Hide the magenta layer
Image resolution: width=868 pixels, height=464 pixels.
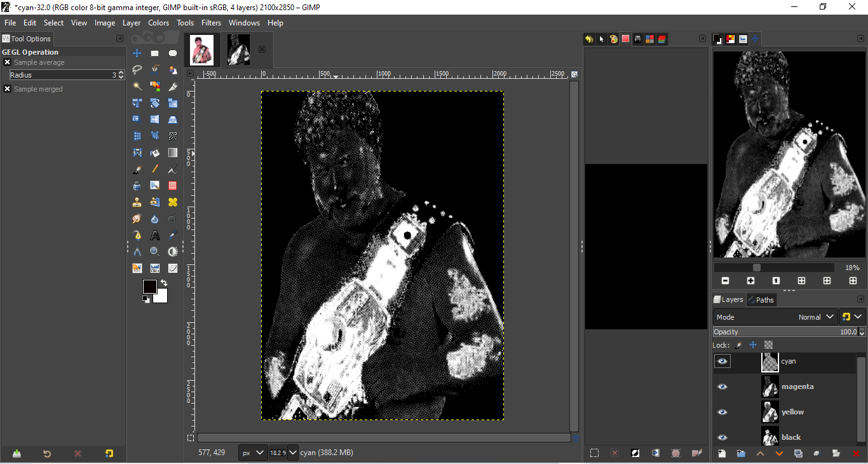pos(722,386)
